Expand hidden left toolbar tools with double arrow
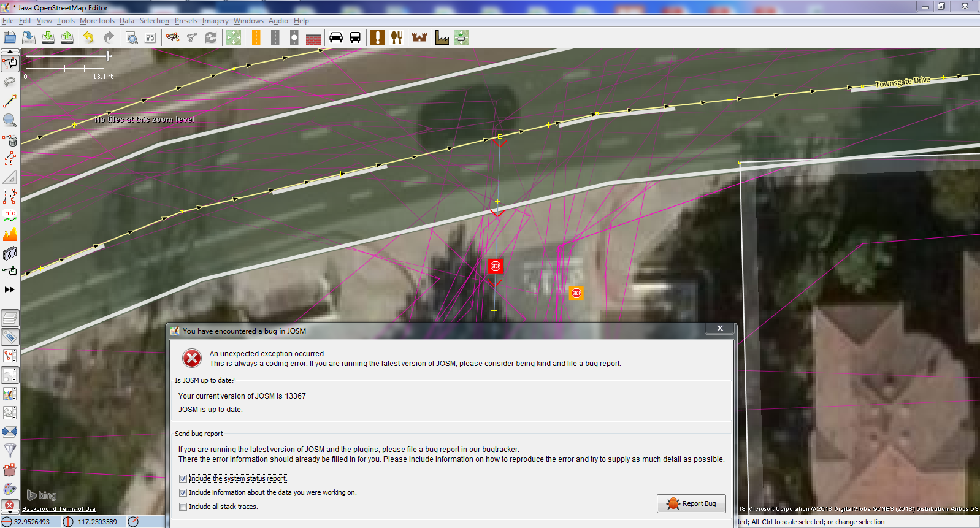 10,289
